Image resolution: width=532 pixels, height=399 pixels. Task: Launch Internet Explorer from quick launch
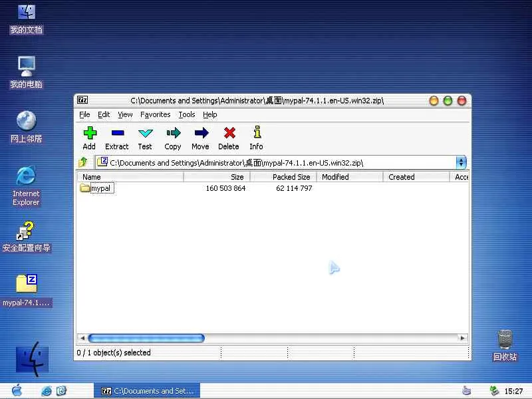tap(46, 391)
